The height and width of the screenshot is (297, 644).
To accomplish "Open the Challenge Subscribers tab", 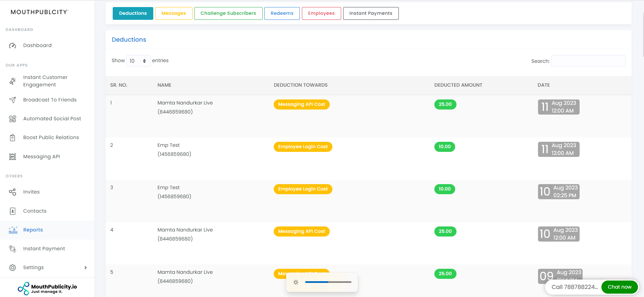I will (x=228, y=13).
